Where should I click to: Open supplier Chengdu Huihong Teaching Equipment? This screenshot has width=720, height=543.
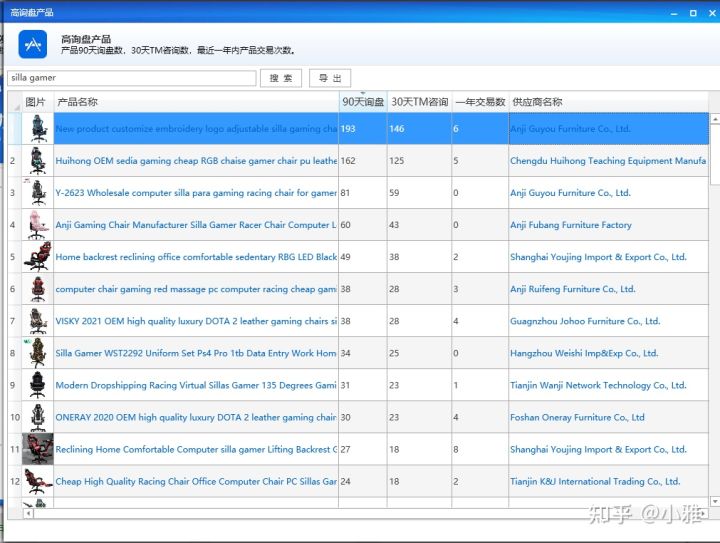(608, 161)
